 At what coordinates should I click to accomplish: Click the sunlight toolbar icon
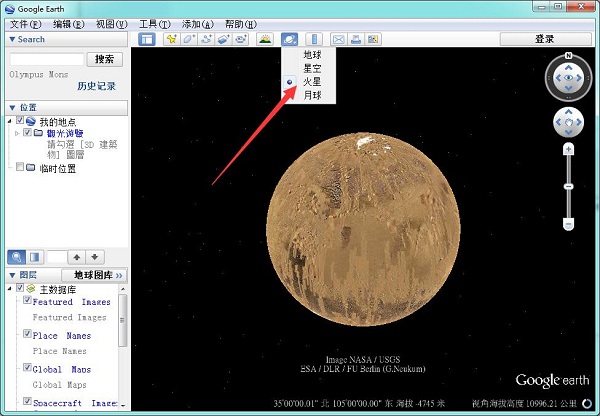pyautogui.click(x=265, y=39)
